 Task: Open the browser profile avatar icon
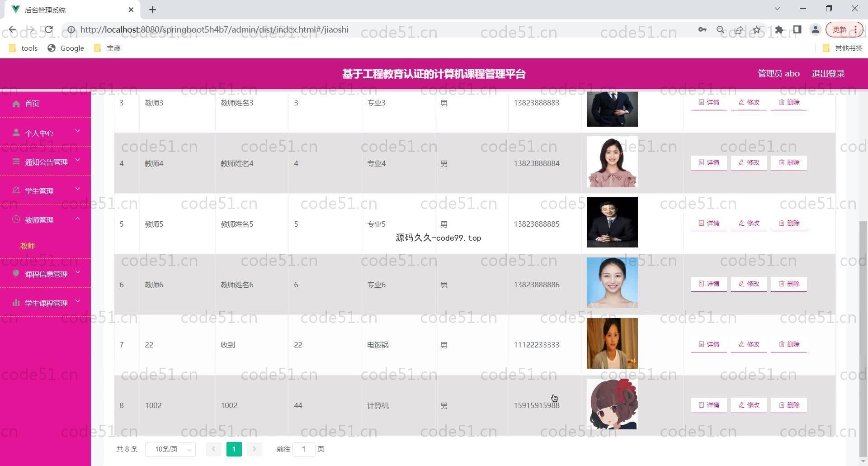tap(816, 30)
